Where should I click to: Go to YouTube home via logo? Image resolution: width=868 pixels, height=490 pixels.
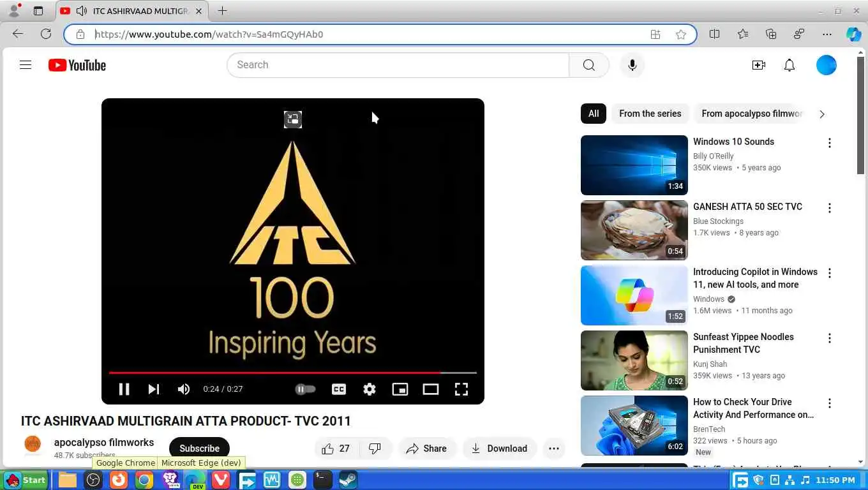(77, 65)
